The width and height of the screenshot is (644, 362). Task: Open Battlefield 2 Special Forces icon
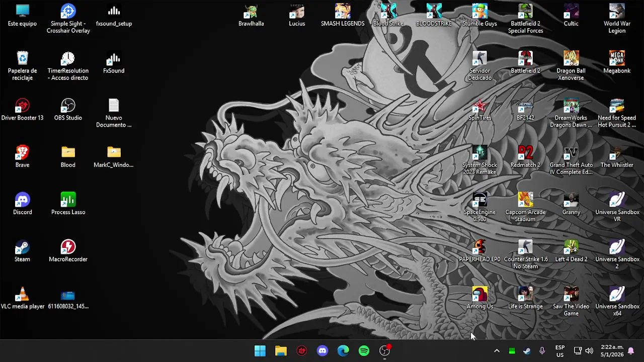tap(525, 19)
